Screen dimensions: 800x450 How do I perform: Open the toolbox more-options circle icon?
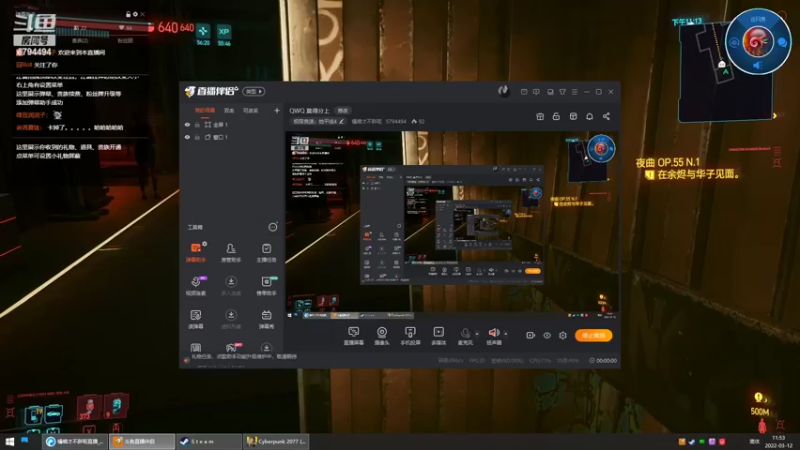coord(273,227)
